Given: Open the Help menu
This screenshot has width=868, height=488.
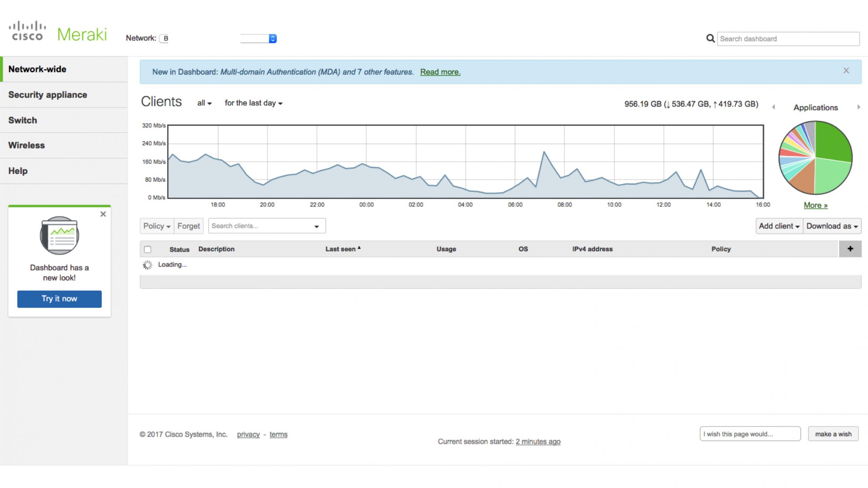Looking at the screenshot, I should 64,171.
